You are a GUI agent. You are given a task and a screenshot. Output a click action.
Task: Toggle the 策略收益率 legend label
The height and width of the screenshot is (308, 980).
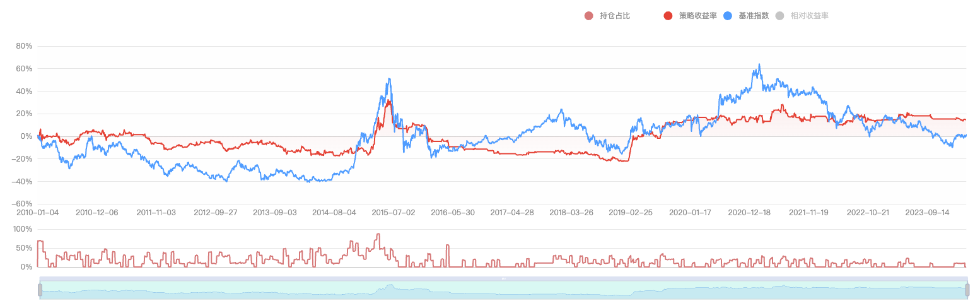697,16
